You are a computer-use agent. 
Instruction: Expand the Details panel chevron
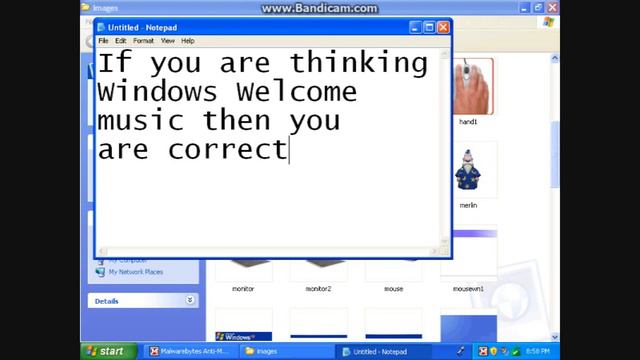click(x=190, y=300)
